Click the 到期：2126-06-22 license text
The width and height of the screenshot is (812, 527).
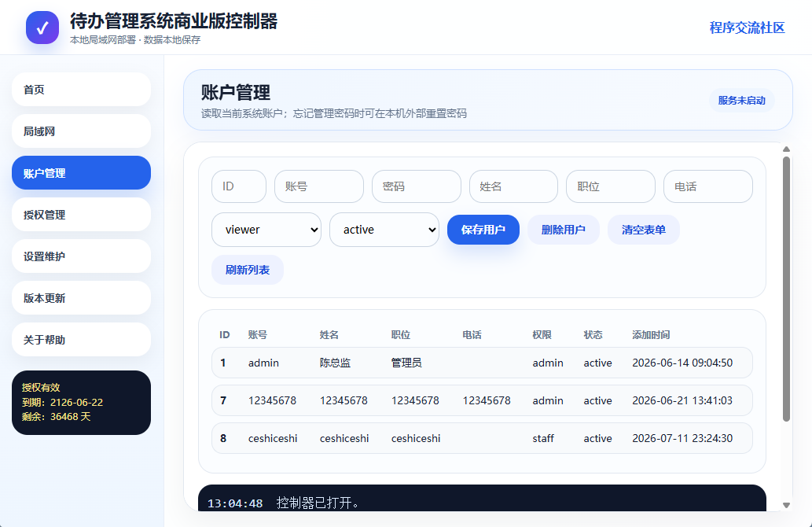pyautogui.click(x=62, y=402)
